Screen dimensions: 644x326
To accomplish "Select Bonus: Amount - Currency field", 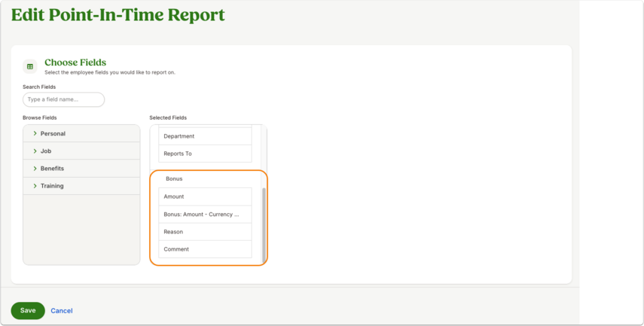I will [205, 215].
